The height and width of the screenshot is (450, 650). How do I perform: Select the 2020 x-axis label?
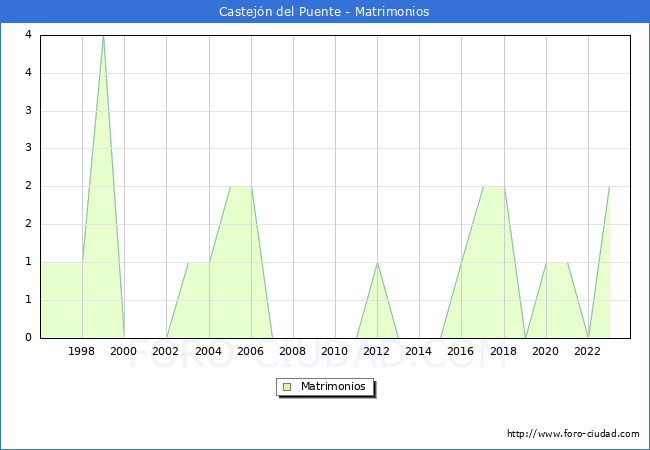point(546,351)
